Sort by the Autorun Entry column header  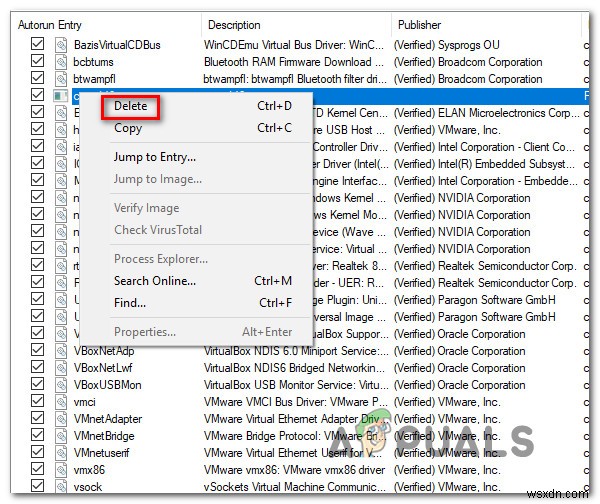coord(50,25)
